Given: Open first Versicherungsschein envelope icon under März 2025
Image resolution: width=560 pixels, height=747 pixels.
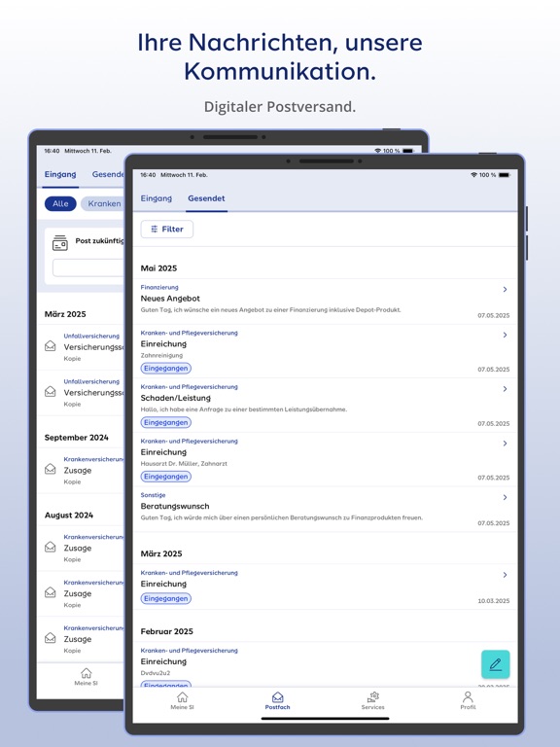Looking at the screenshot, I should pos(50,346).
